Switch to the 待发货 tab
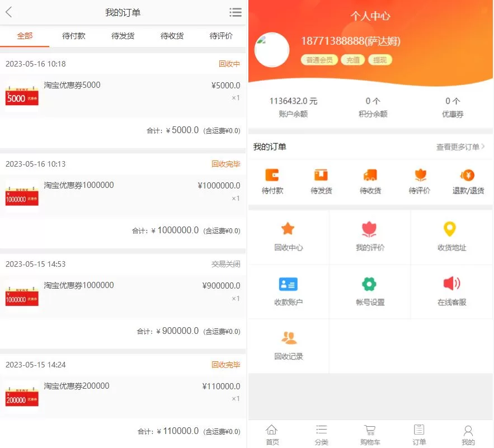Viewport: 494px width, 448px height. (x=123, y=36)
